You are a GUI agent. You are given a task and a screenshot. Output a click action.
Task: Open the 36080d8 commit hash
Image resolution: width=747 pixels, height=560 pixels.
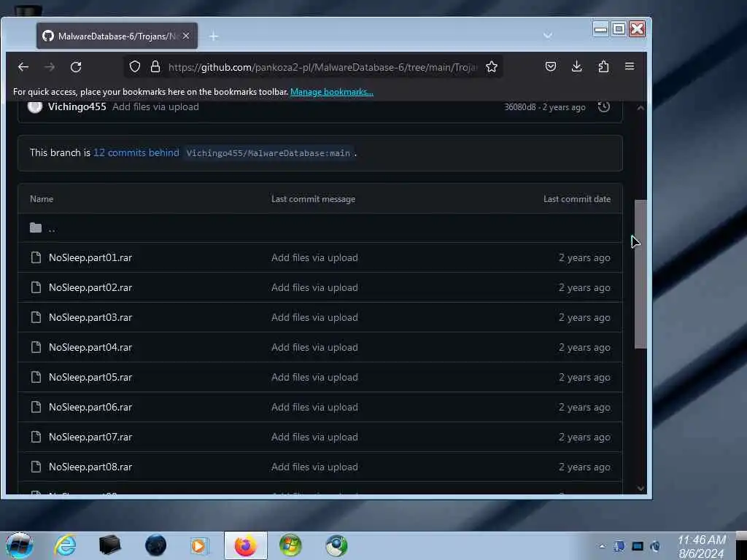(519, 107)
